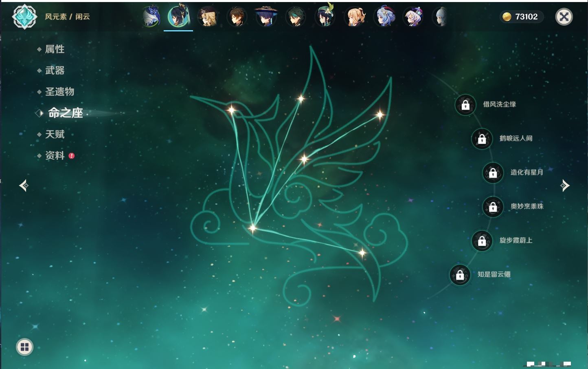Open the locked constellation 奥妙烹黍珠

point(493,207)
